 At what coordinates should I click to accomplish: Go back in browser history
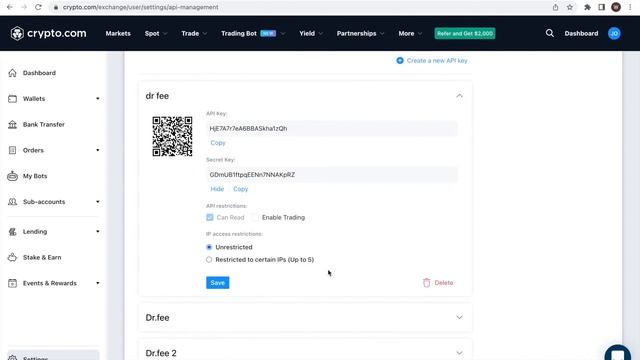9,7
